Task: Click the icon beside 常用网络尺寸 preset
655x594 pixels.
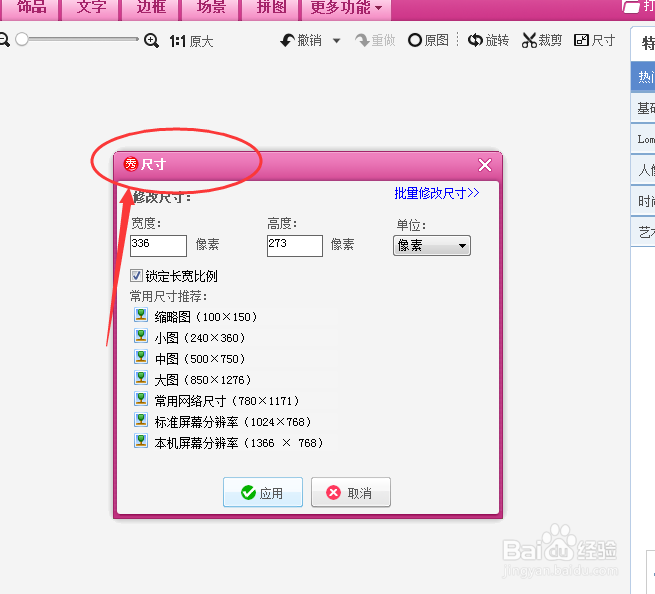Action: click(x=141, y=399)
